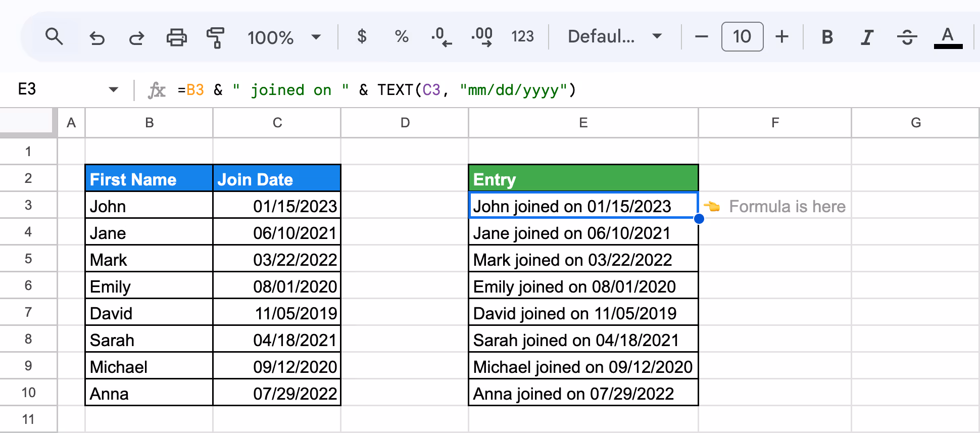This screenshot has width=980, height=433.
Task: Click the search menus magnifier icon
Action: coord(54,37)
